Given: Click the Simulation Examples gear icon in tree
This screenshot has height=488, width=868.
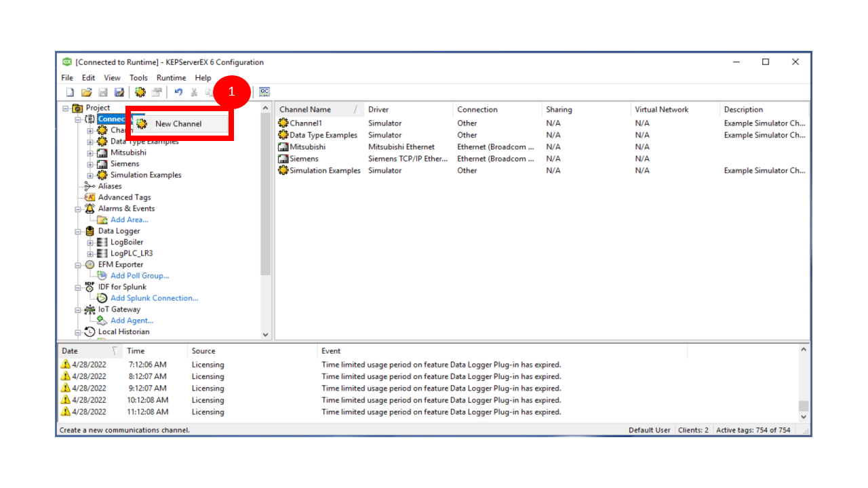Looking at the screenshot, I should tap(102, 175).
